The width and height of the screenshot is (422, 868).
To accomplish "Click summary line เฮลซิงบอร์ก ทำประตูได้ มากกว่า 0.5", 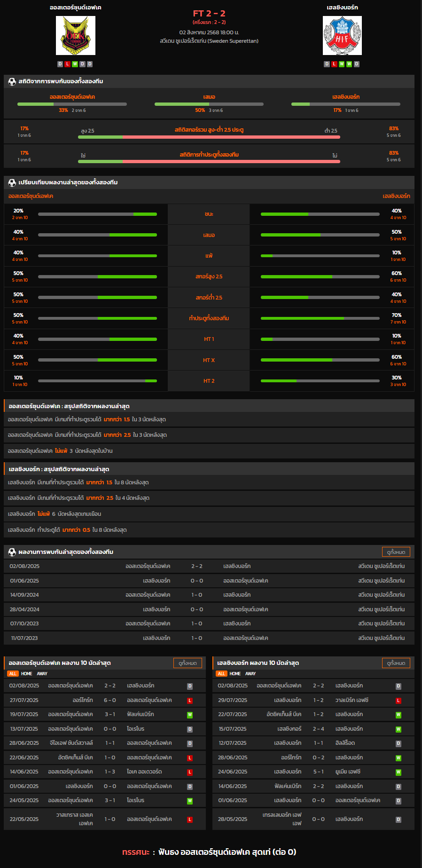I will 209,530.
